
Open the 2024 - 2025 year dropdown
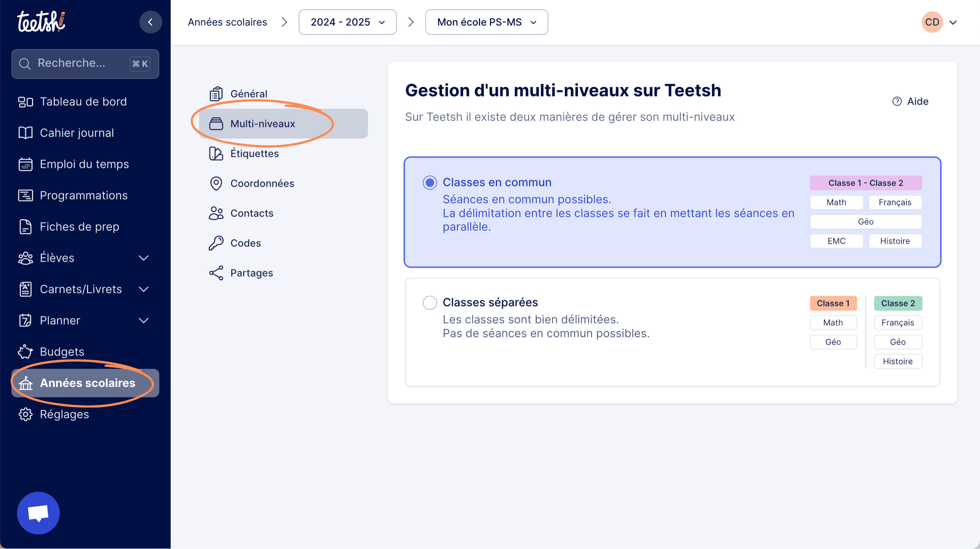(x=347, y=22)
